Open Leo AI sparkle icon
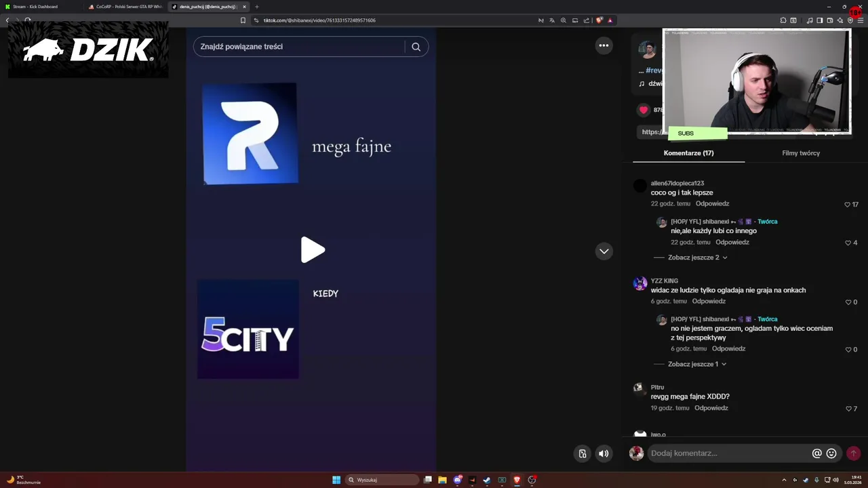The width and height of the screenshot is (868, 488). 840,20
